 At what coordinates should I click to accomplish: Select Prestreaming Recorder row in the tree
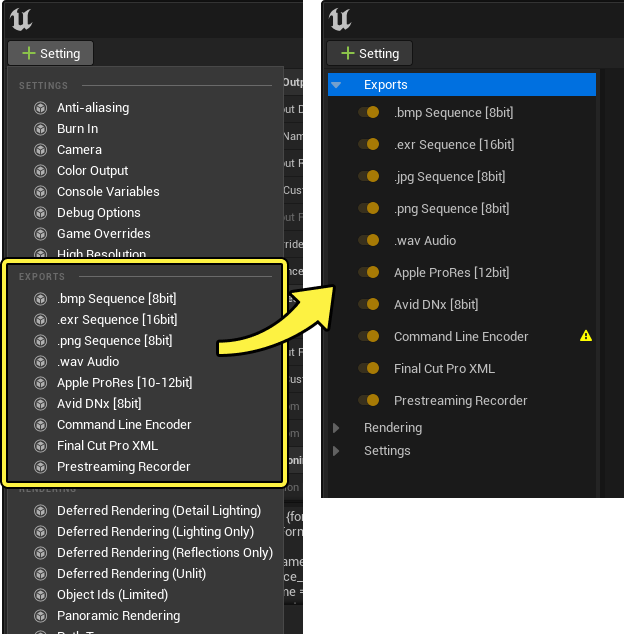coord(462,400)
